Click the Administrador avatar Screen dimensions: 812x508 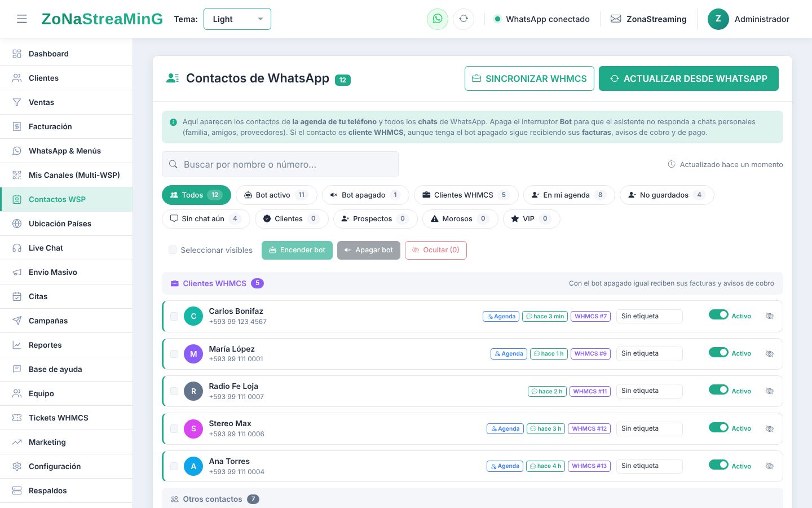point(718,19)
